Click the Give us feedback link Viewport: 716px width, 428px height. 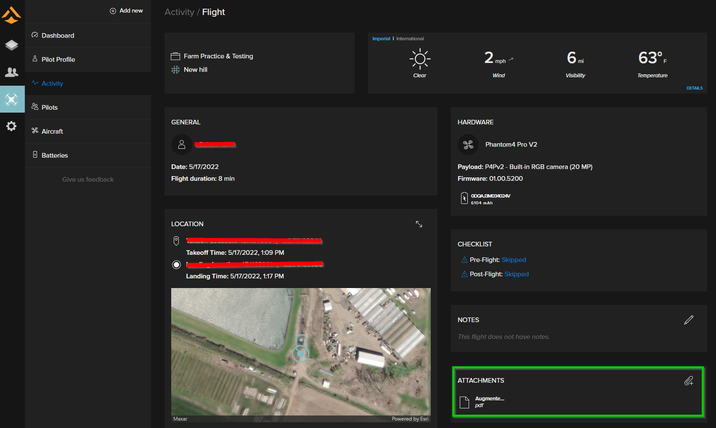88,179
